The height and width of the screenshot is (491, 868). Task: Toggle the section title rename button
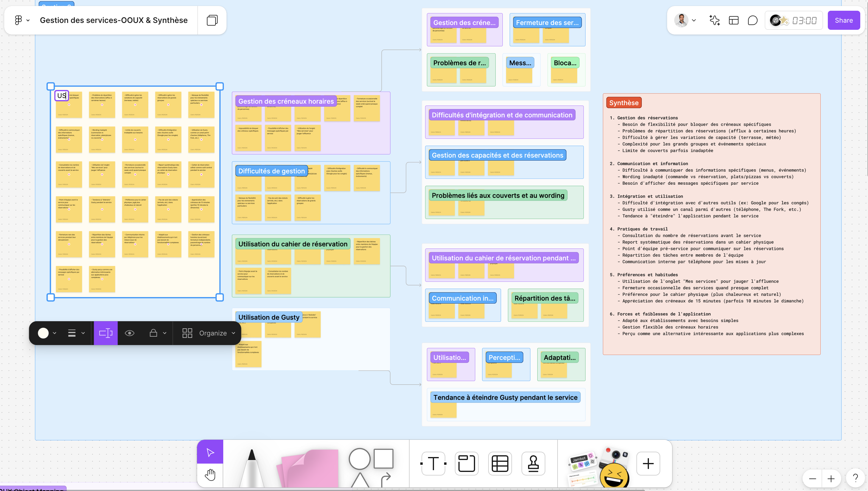(x=105, y=333)
